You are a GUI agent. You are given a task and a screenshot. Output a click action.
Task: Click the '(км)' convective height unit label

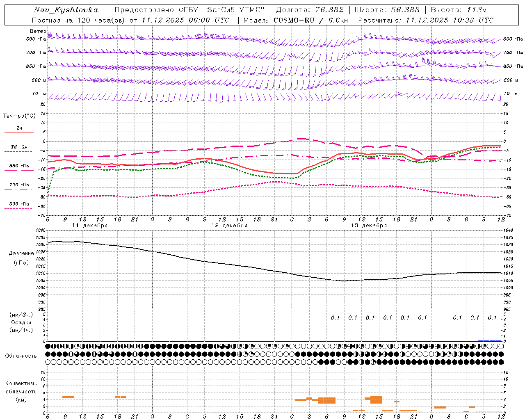(x=21, y=399)
